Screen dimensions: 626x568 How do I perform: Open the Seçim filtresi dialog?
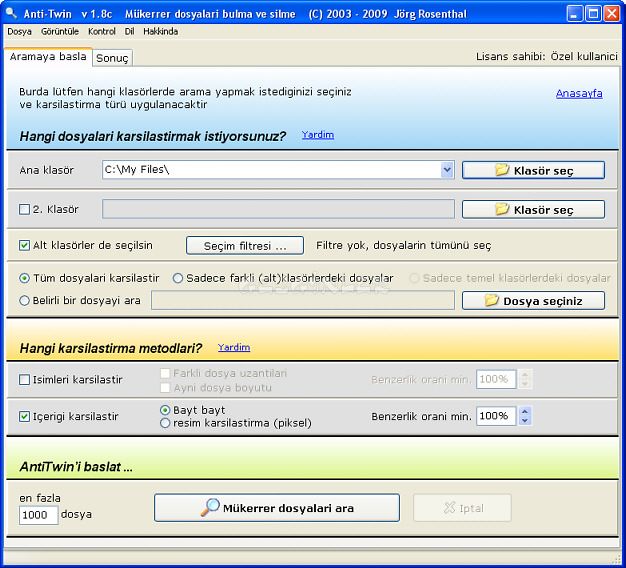245,245
